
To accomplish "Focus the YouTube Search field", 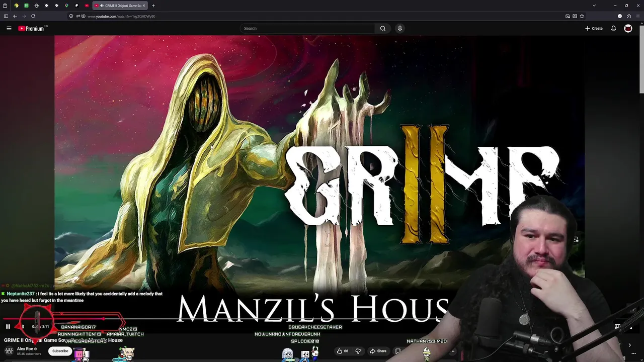I will [x=308, y=29].
